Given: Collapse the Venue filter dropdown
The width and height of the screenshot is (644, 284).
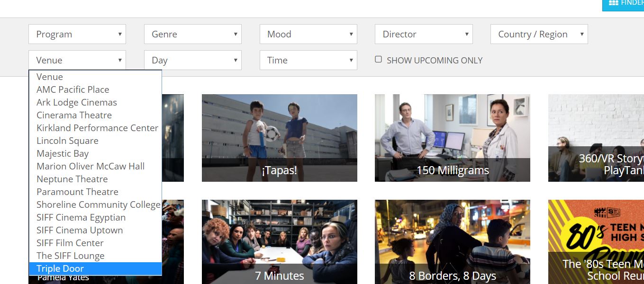Looking at the screenshot, I should click(x=77, y=60).
